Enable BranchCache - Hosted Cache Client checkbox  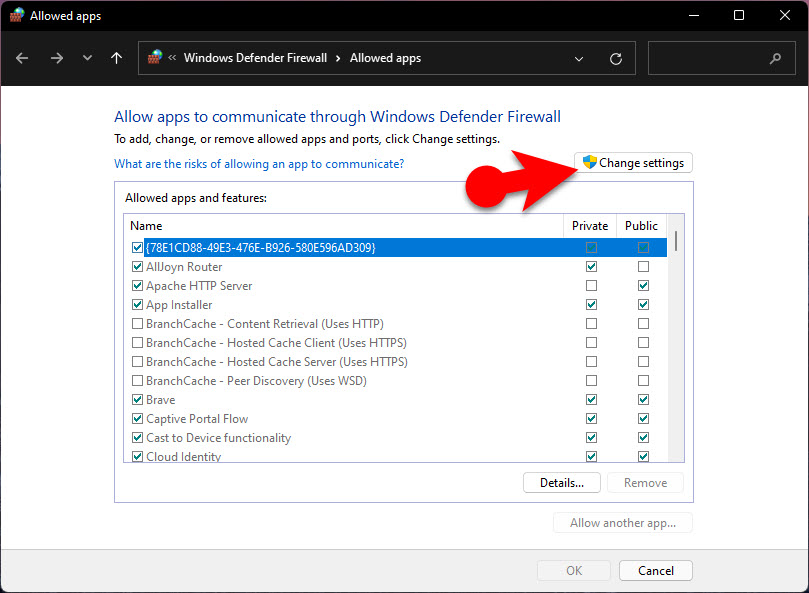coord(137,343)
